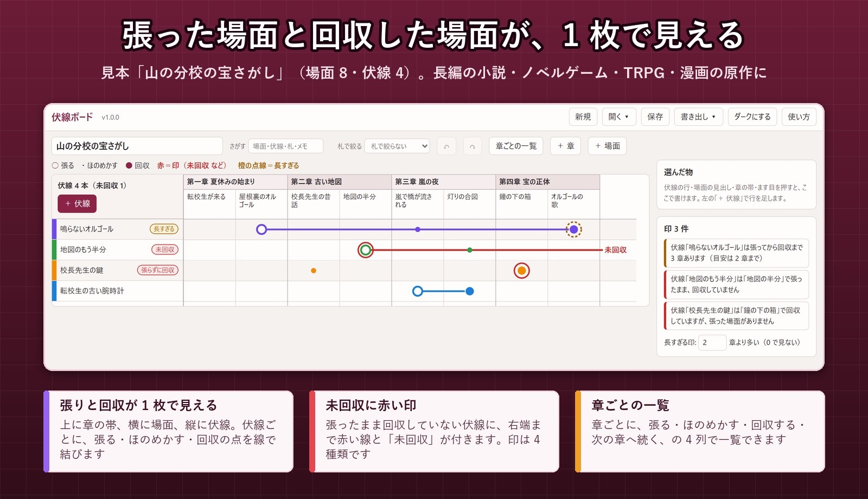This screenshot has height=499, width=868.
Task: Add a scene with the + 場面 button
Action: 608,146
